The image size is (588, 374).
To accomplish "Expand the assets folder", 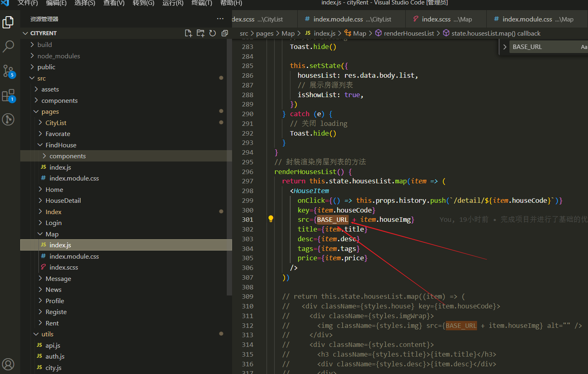I will pyautogui.click(x=126, y=89).
